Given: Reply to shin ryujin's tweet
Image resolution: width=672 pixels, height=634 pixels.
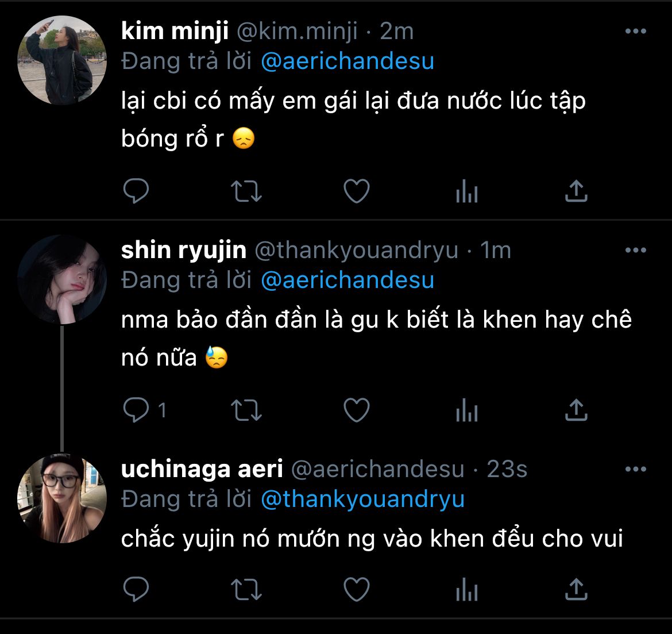Looking at the screenshot, I should (x=136, y=410).
